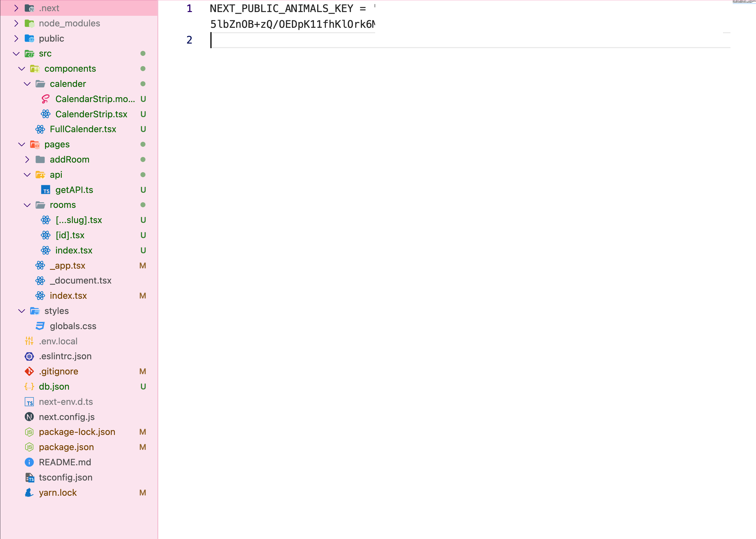Click the README.md info icon

click(x=29, y=462)
